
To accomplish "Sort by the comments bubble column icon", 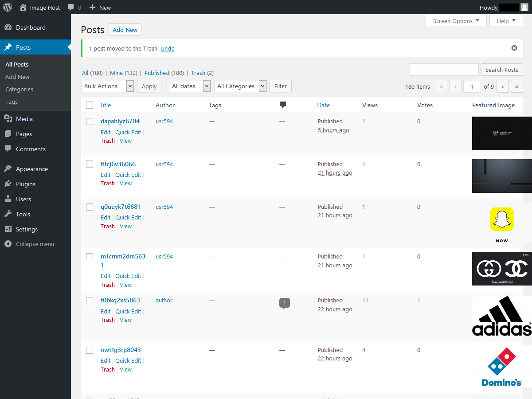I will pyautogui.click(x=283, y=105).
